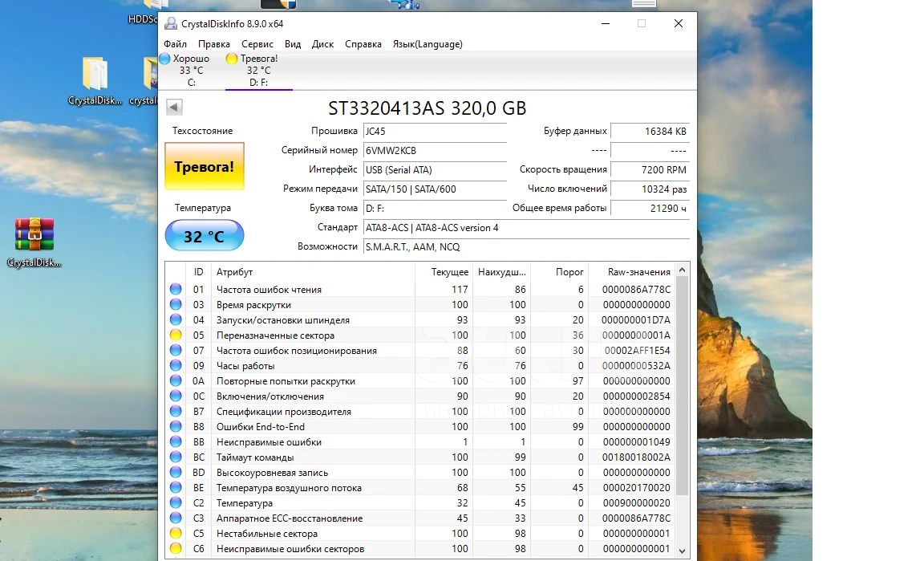Click the CrystalDiskInfo title bar app icon
The image size is (924, 561).
[x=171, y=23]
